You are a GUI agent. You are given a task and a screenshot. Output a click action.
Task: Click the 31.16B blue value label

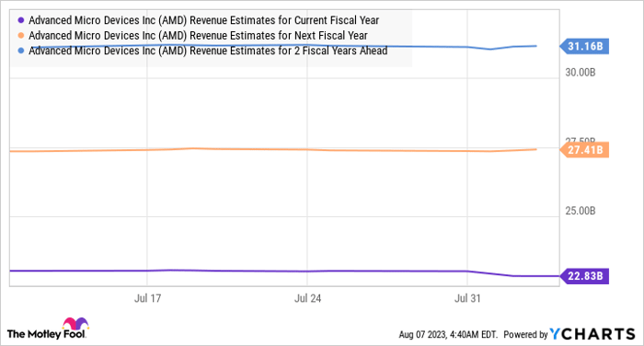[584, 46]
